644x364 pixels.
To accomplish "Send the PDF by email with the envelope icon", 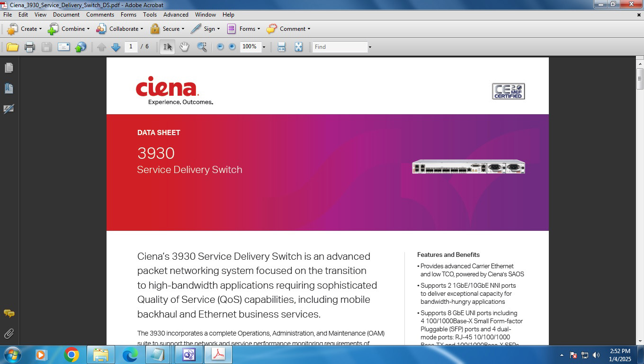I will [x=63, y=47].
